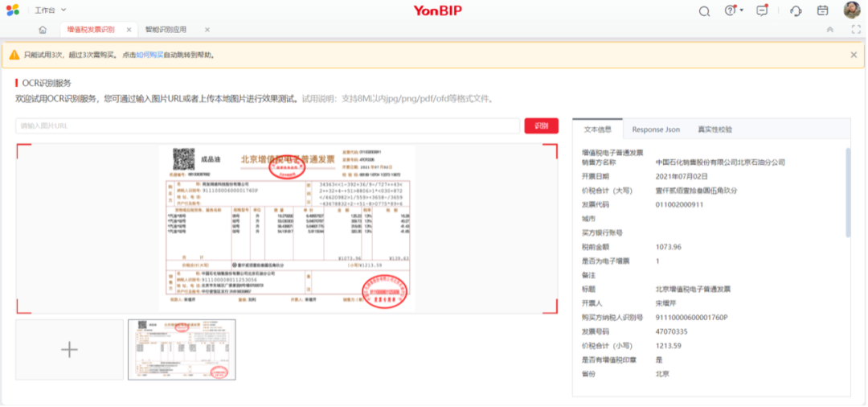Click the plus tile to upload image
This screenshot has width=868, height=407.
[70, 349]
